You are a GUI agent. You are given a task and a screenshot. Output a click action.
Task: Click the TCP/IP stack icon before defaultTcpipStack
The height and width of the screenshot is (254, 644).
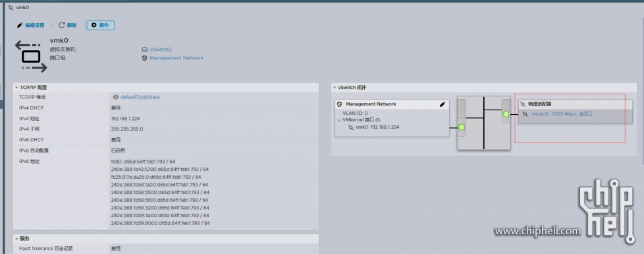click(x=116, y=97)
